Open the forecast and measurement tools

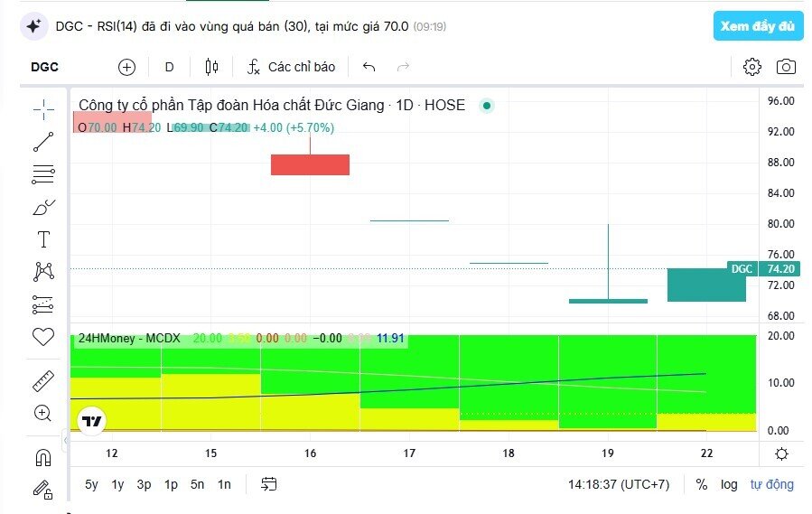[x=42, y=304]
